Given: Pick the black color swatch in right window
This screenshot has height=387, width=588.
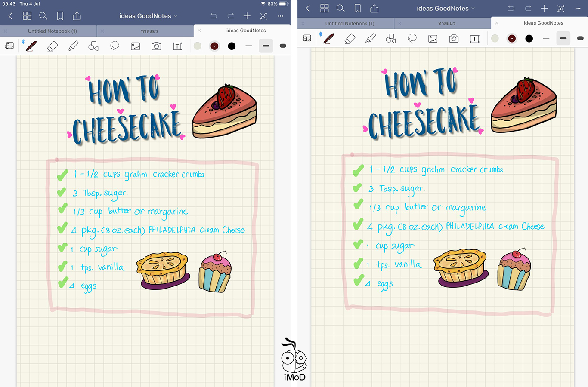Looking at the screenshot, I should pos(529,39).
